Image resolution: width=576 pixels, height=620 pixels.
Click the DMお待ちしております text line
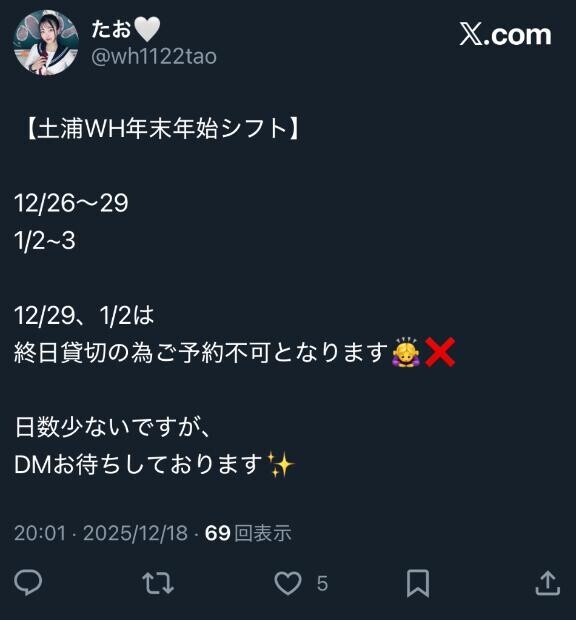(138, 464)
